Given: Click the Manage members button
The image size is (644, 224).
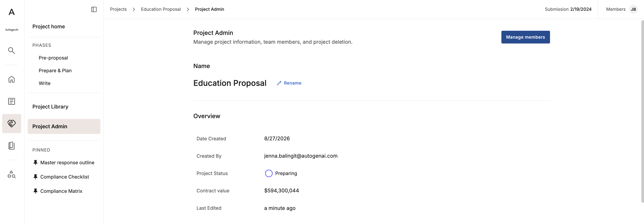Looking at the screenshot, I should point(525,37).
